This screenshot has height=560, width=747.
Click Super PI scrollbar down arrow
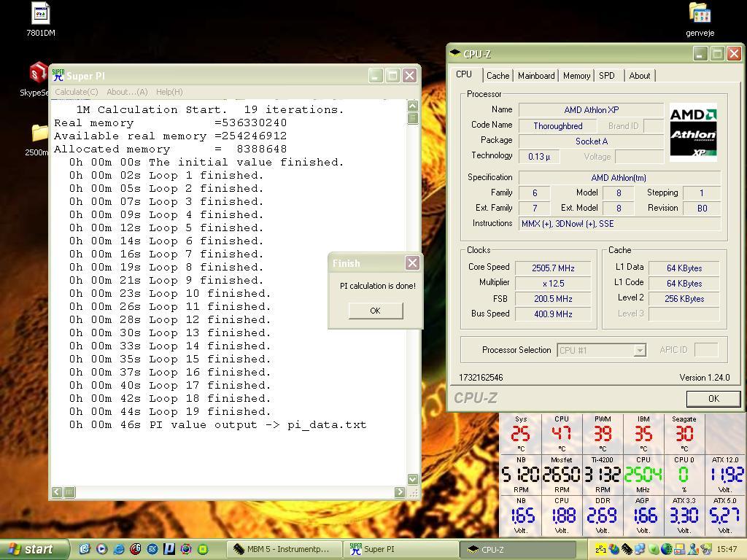413,478
